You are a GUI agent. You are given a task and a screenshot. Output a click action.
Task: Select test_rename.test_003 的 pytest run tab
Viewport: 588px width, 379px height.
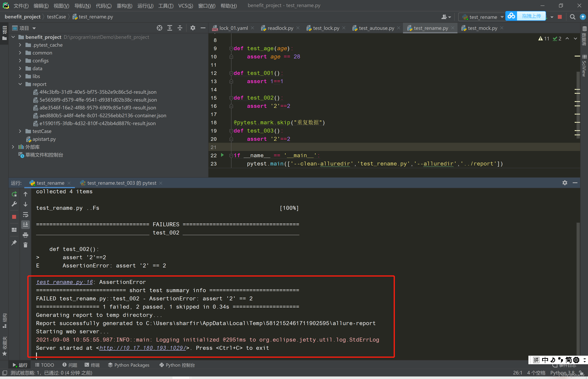[x=122, y=183]
